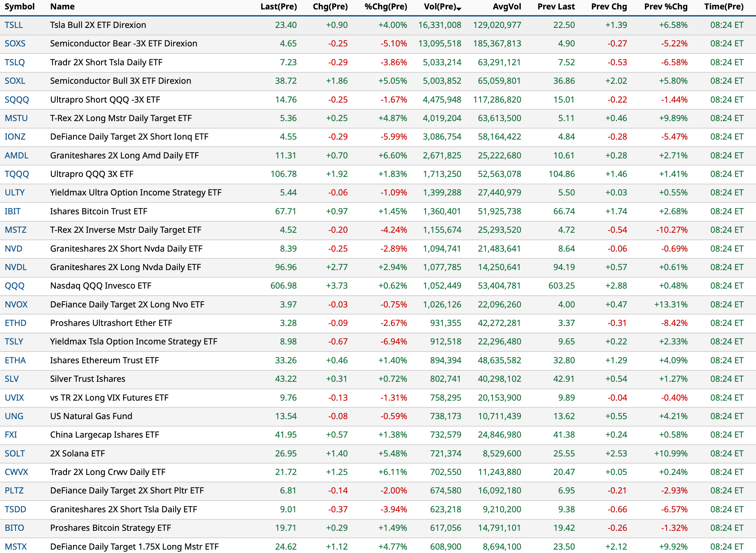Sort table by Name column header
Screen dimensions: 756x553
(62, 7)
